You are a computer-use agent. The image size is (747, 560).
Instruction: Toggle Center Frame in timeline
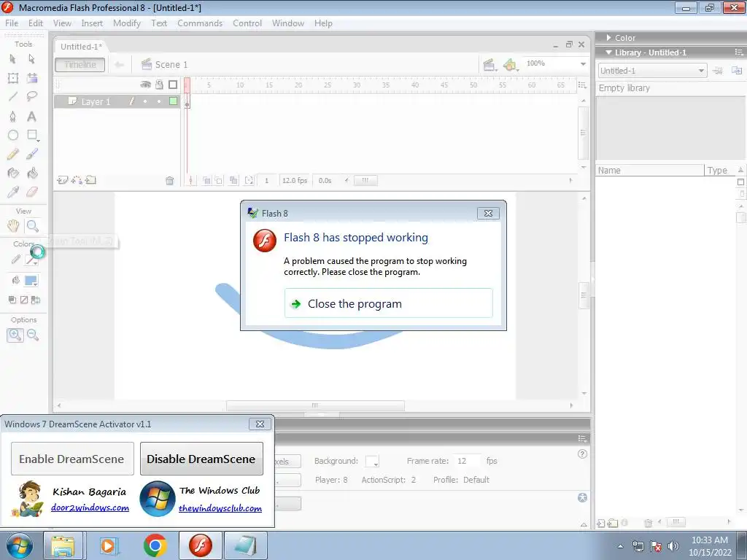point(190,181)
